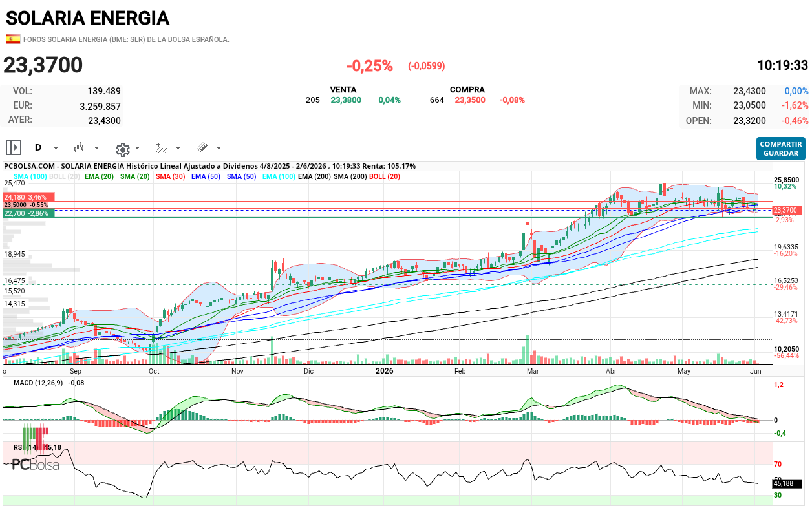Expand the indicators dropdown arrow
Viewport: 812px width, 506px height.
point(178,148)
